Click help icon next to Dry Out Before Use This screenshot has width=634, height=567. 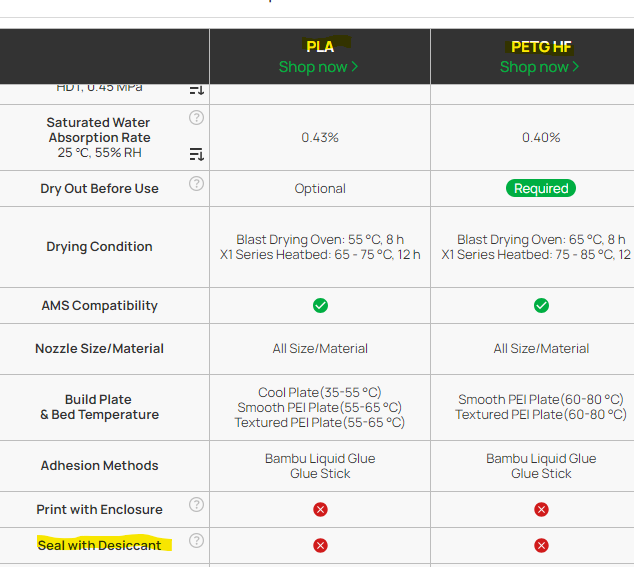tap(196, 184)
